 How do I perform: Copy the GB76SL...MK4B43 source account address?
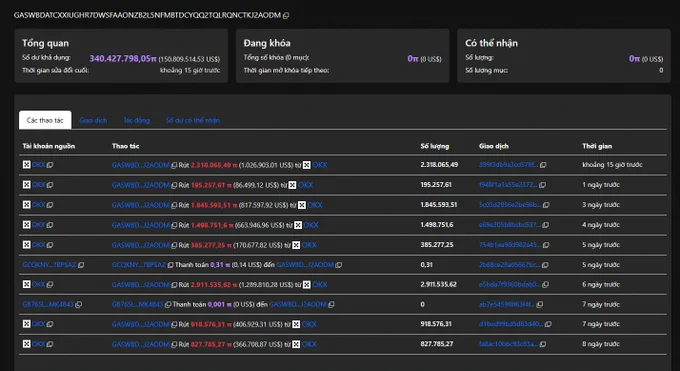tap(78, 305)
